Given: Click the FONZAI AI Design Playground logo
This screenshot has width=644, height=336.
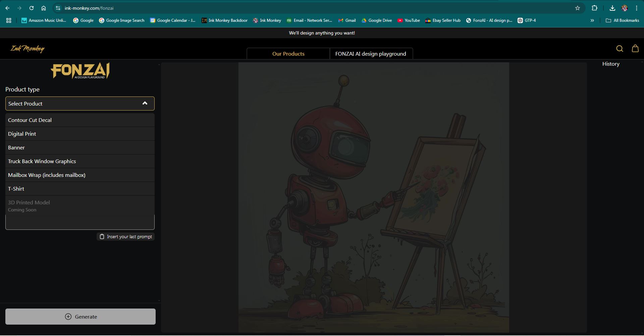Looking at the screenshot, I should 80,71.
